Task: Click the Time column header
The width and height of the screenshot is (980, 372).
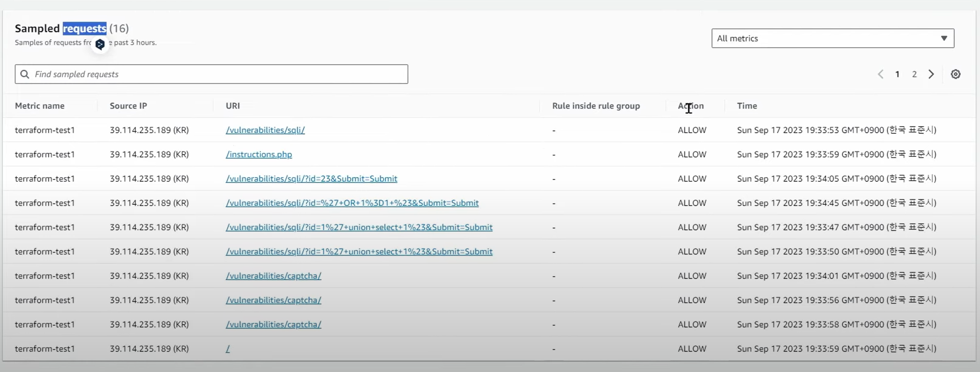Action: (x=746, y=106)
